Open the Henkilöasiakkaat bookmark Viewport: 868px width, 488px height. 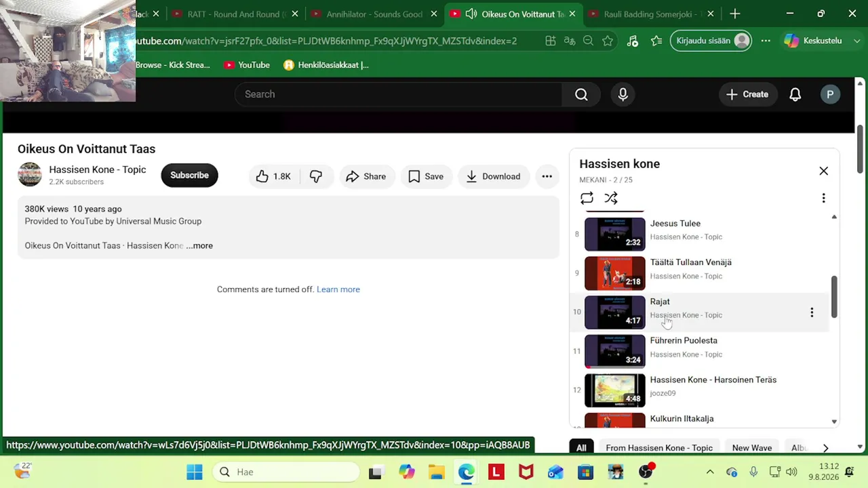pos(326,65)
